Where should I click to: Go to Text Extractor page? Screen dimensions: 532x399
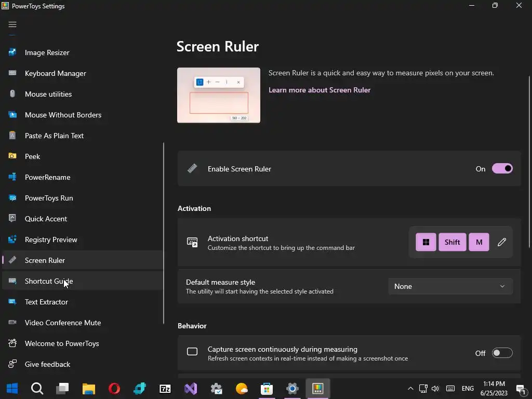(x=82, y=302)
